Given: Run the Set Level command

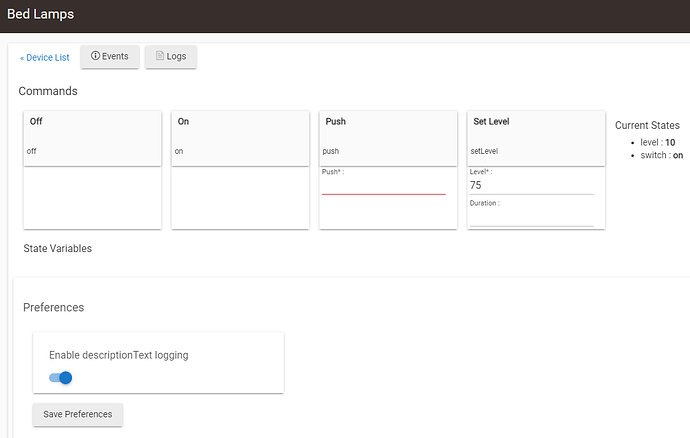Looking at the screenshot, I should (536, 138).
